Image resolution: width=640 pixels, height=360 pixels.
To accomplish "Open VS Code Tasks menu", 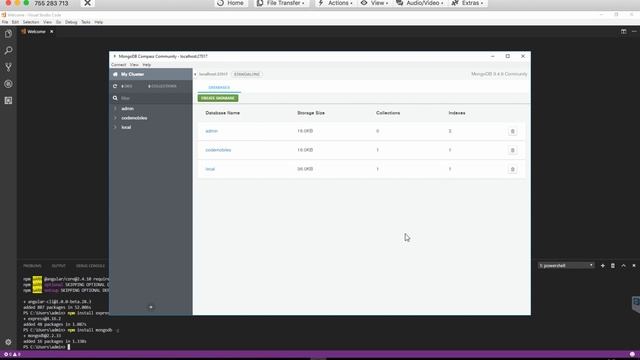I will [x=86, y=22].
